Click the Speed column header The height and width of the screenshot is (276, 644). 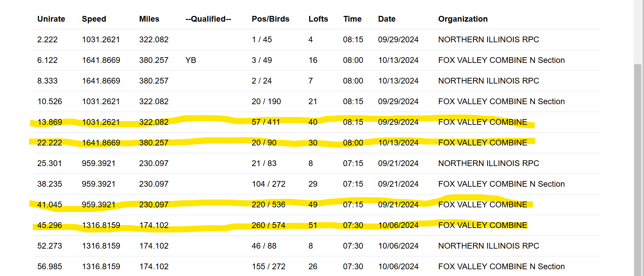coord(94,19)
